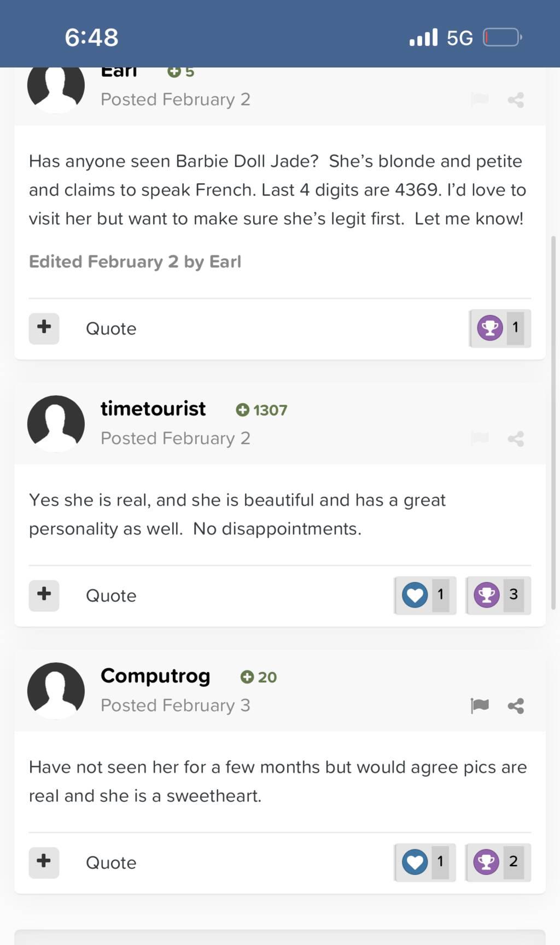Quote Earl's post about Barbie Doll Jade
Viewport: 560px width, 945px height.
[x=111, y=329]
